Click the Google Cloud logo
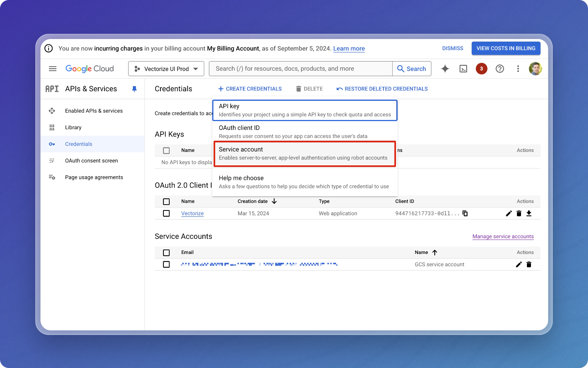The height and width of the screenshot is (368, 588). pos(90,69)
